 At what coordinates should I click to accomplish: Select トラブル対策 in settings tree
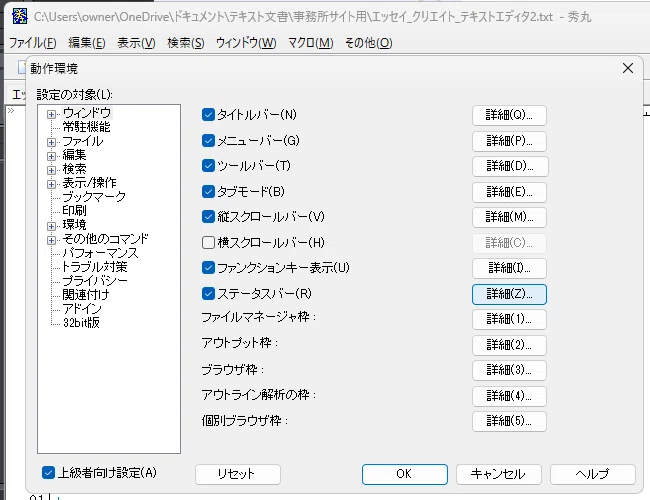(95, 267)
